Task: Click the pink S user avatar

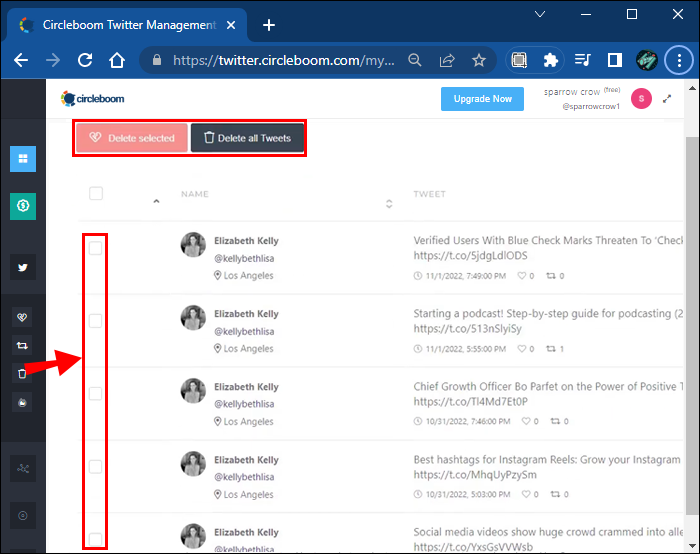Action: pos(641,99)
